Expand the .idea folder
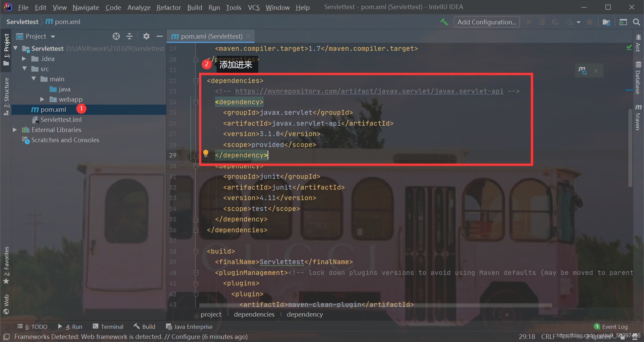 click(24, 59)
